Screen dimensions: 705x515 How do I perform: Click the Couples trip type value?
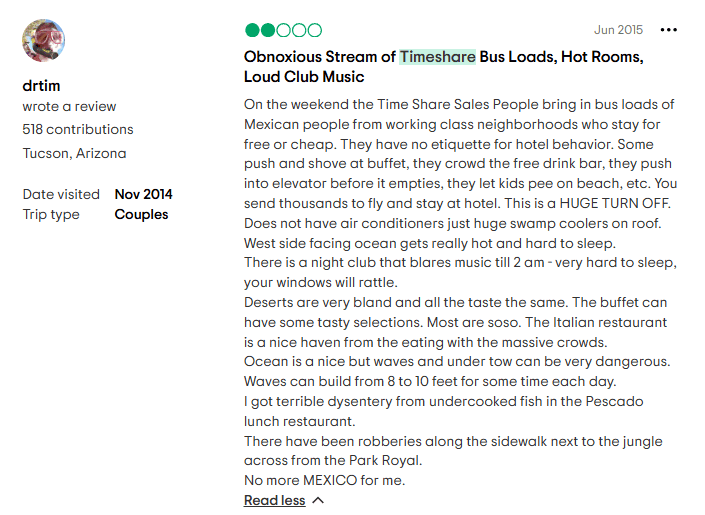(x=141, y=214)
